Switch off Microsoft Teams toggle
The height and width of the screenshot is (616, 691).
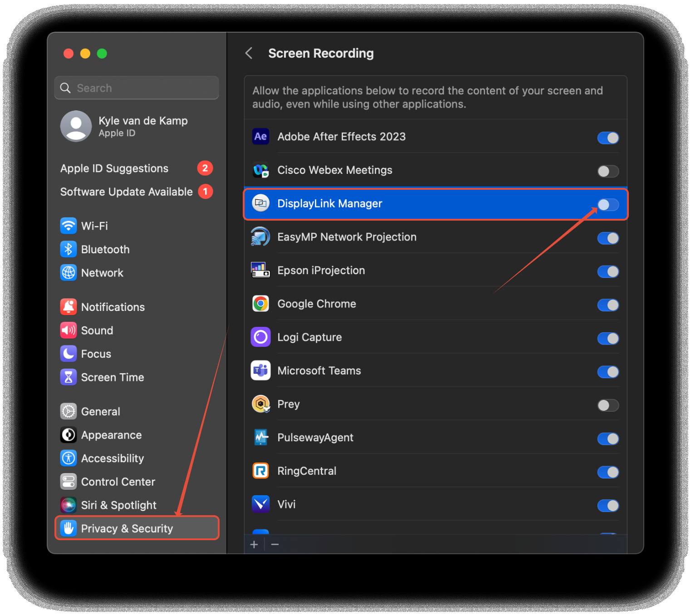608,372
